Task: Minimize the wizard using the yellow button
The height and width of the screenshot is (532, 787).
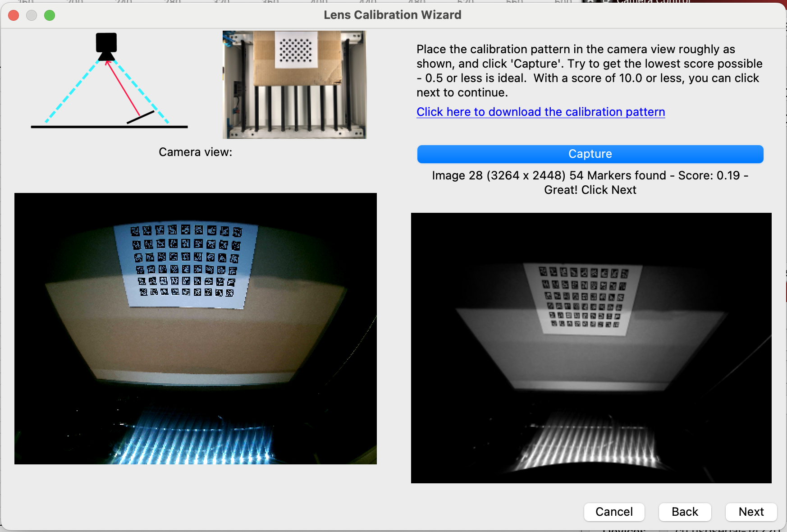Action: click(32, 15)
